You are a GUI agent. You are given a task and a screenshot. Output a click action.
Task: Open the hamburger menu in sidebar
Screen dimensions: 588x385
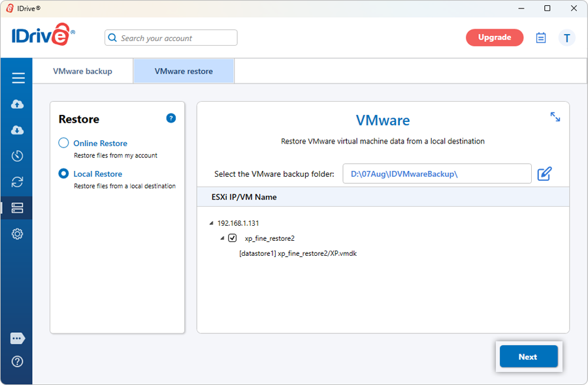pyautogui.click(x=18, y=78)
